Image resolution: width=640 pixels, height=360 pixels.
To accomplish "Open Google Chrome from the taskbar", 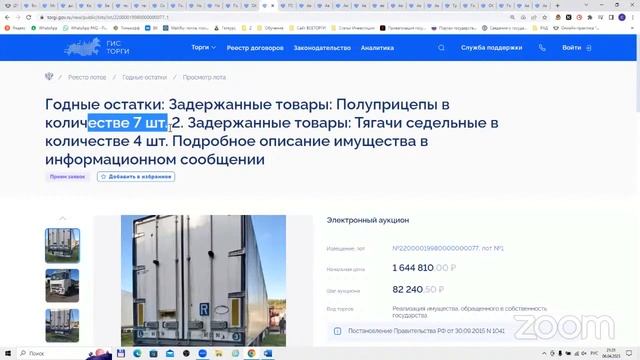I will point(251,353).
